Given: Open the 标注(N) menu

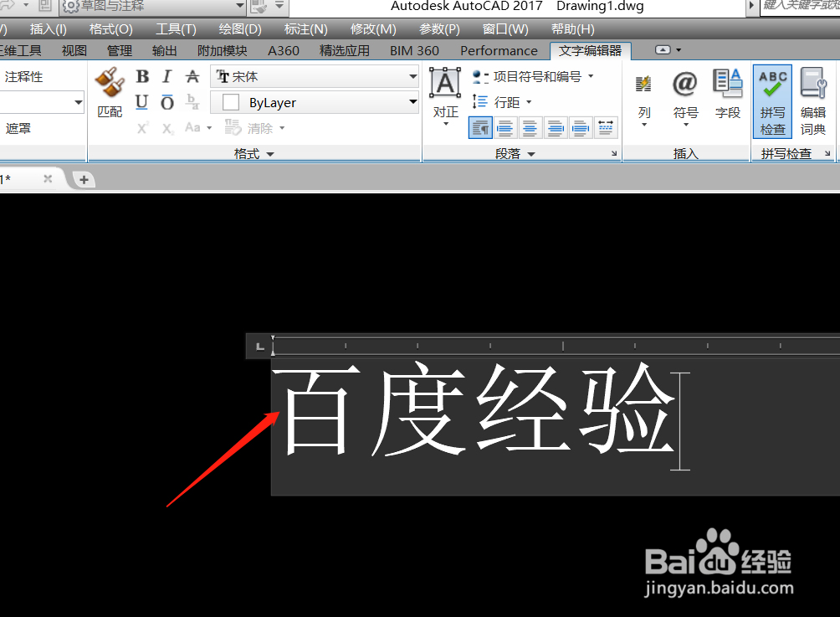Looking at the screenshot, I should click(x=305, y=29).
